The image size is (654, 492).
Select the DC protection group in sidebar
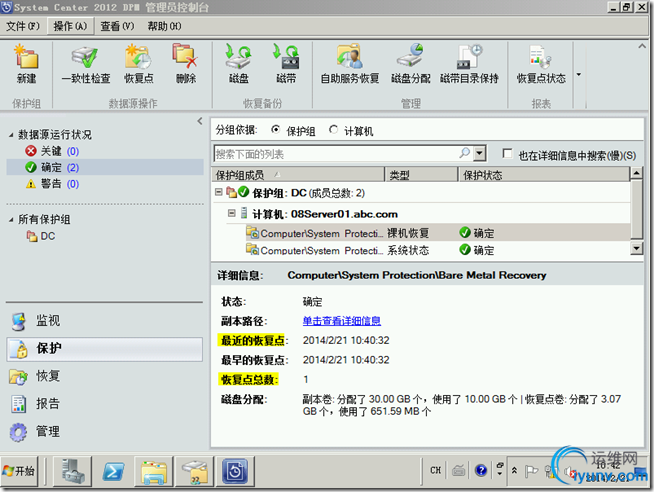(41, 236)
